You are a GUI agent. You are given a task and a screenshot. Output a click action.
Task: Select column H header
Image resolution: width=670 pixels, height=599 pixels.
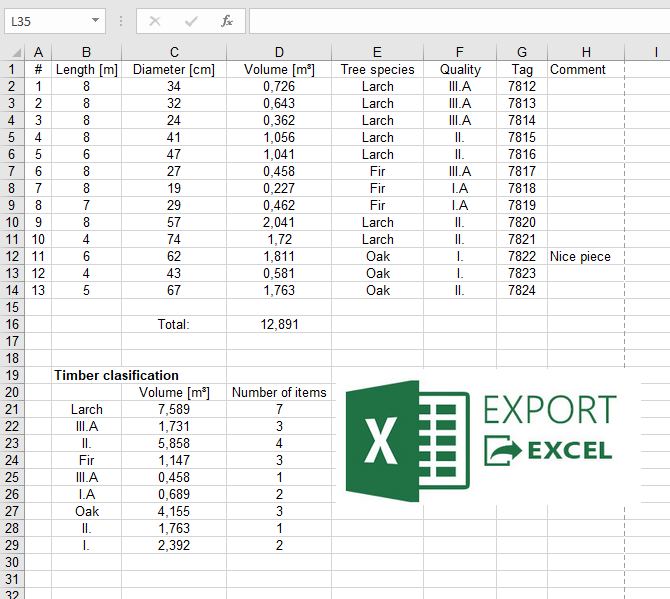[x=586, y=52]
